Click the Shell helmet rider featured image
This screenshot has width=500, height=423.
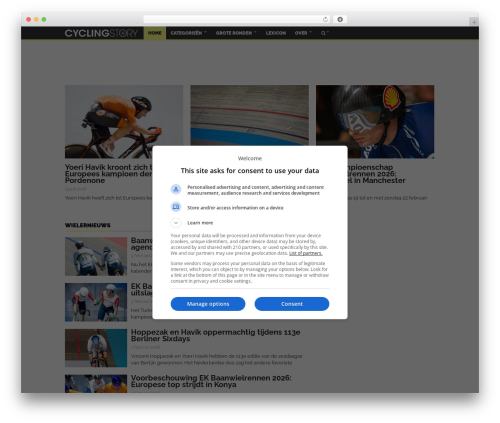tap(375, 121)
